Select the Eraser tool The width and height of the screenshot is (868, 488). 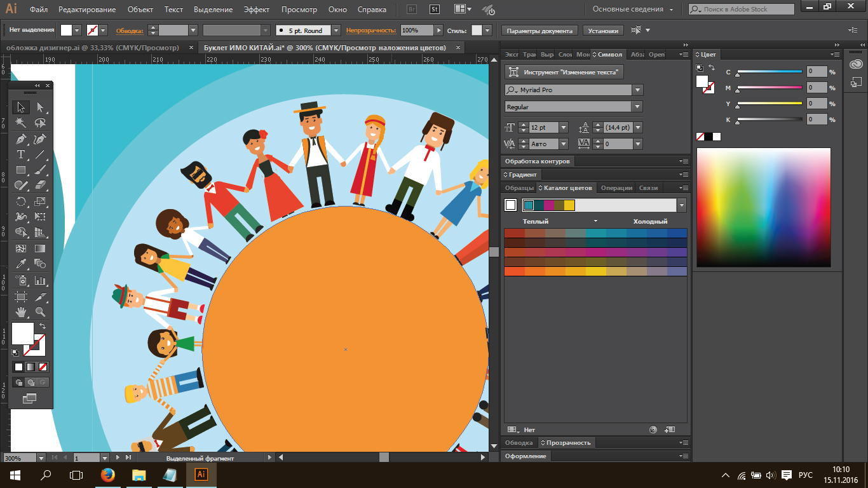[x=40, y=186]
